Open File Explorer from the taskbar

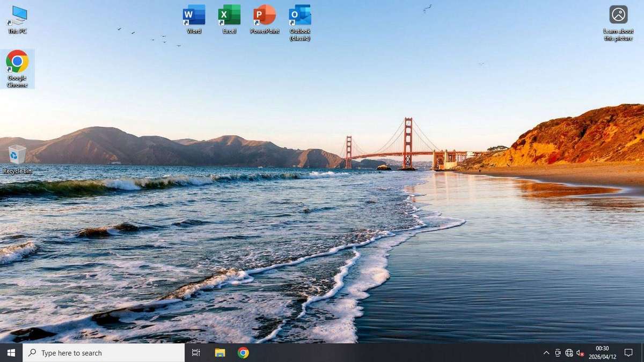pos(219,353)
